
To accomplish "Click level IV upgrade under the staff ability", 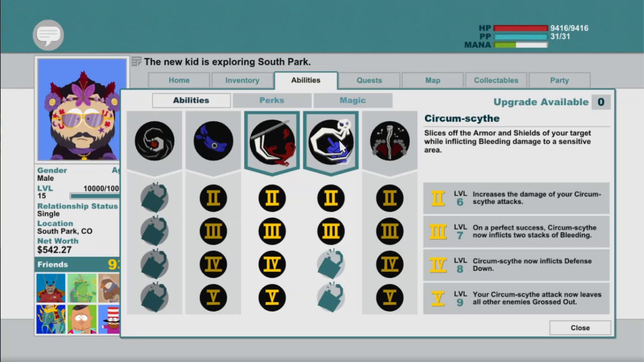I will (x=390, y=264).
